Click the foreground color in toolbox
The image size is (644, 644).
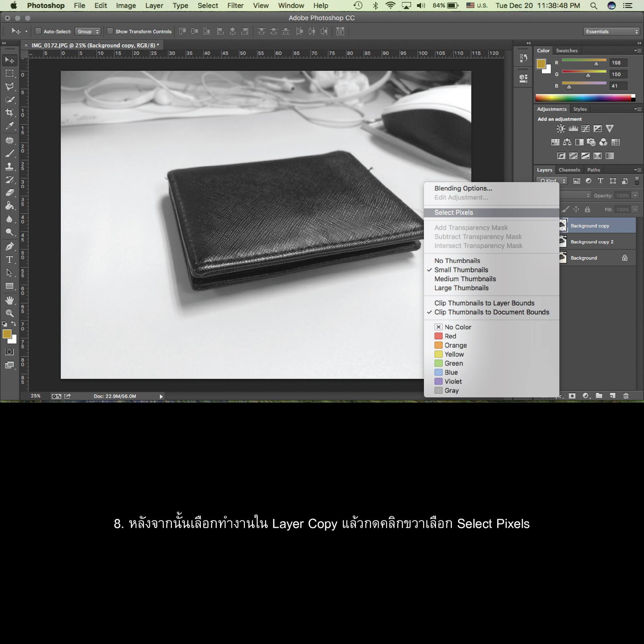(6, 334)
